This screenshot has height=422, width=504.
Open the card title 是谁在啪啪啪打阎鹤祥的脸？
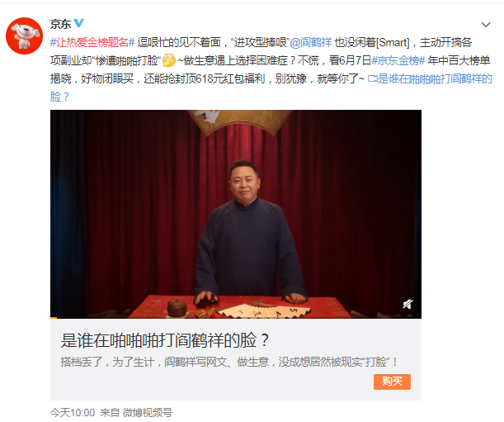[x=165, y=340]
